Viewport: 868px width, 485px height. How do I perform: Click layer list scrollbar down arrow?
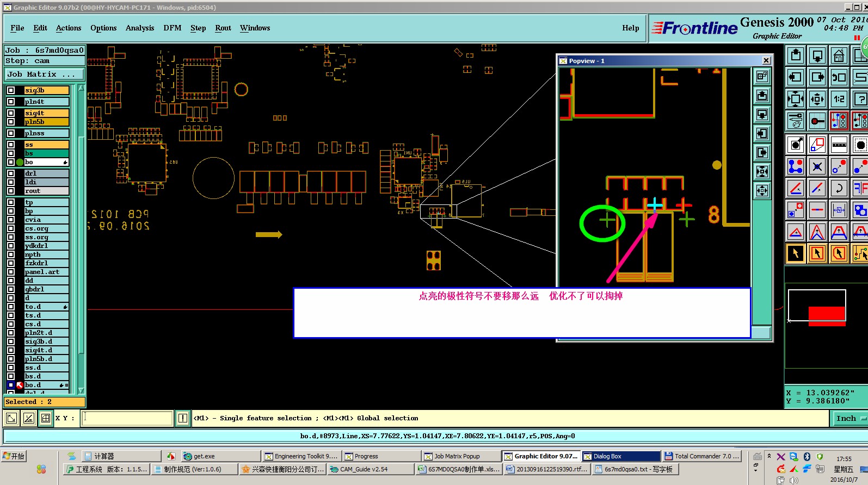tap(81, 390)
